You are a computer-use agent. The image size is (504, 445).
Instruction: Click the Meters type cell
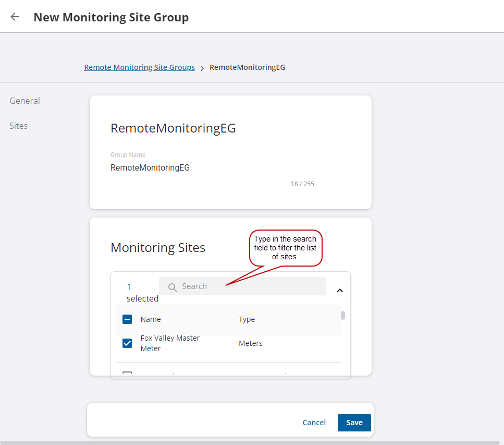tap(251, 343)
